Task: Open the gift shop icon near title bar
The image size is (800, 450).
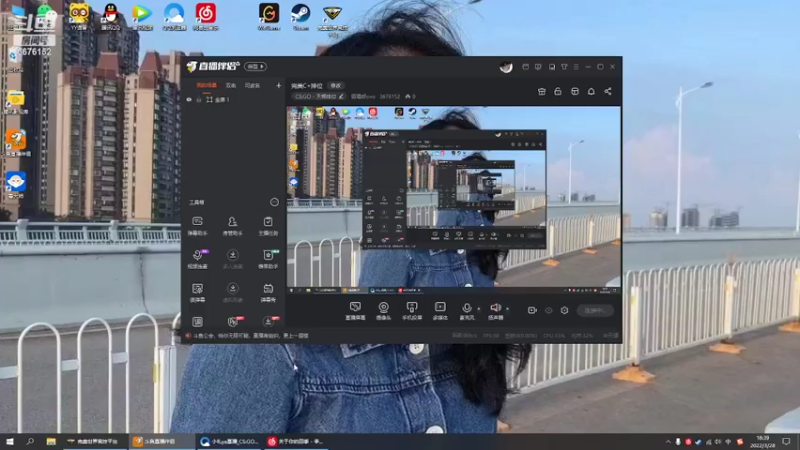Action: point(542,91)
